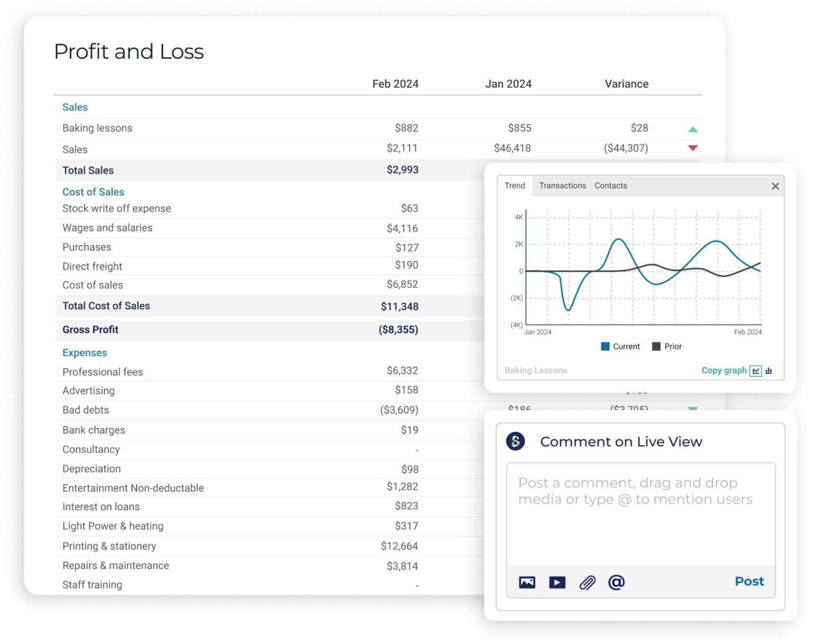Select the insert image icon in comment toolbar

527,582
